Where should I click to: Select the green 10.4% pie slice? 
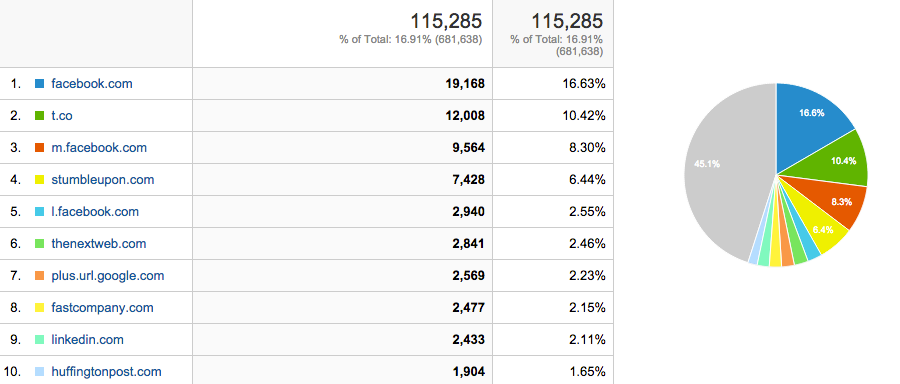point(844,160)
